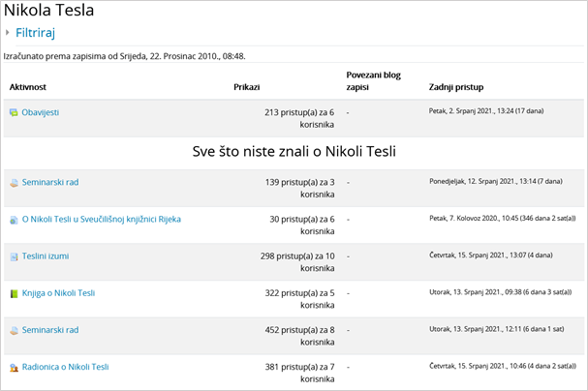Click the icon beside Seminarski rad with 452 accesses
The height and width of the screenshot is (391, 588).
[14, 330]
